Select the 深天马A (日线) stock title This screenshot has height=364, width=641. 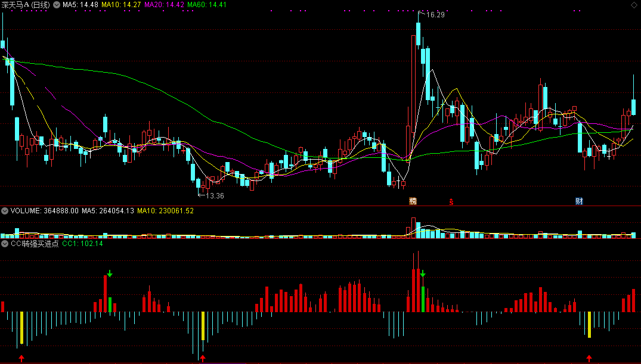point(26,5)
